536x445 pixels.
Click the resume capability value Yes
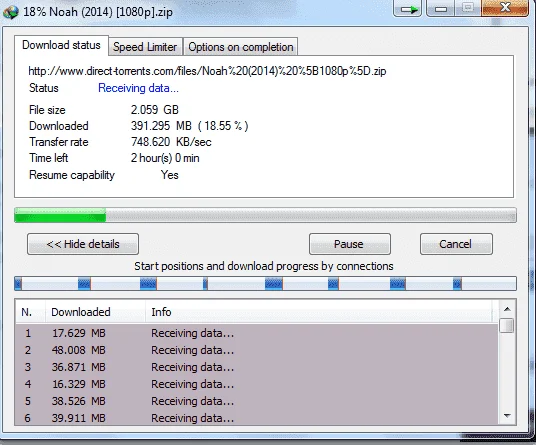pos(170,175)
